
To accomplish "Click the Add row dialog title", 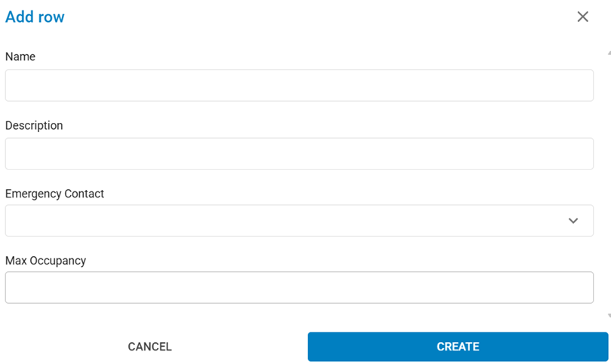I will click(35, 17).
